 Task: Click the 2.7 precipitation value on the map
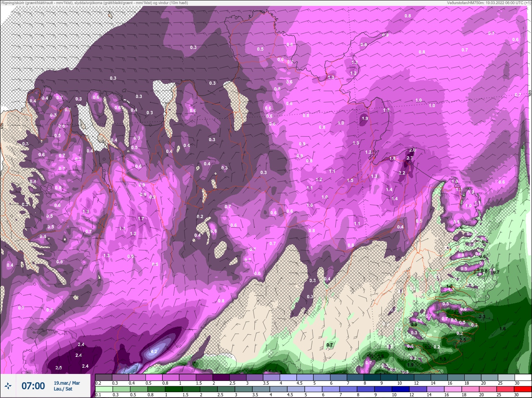coord(409,158)
